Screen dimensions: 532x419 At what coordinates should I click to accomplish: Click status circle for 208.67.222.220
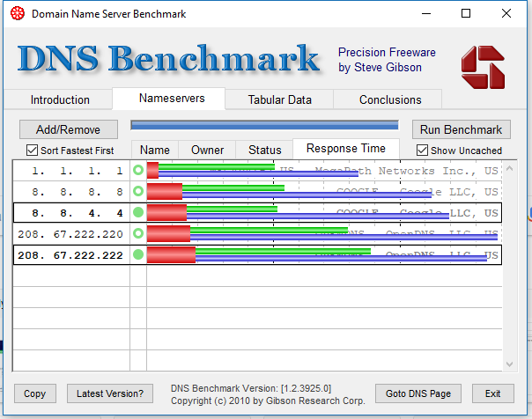point(138,233)
